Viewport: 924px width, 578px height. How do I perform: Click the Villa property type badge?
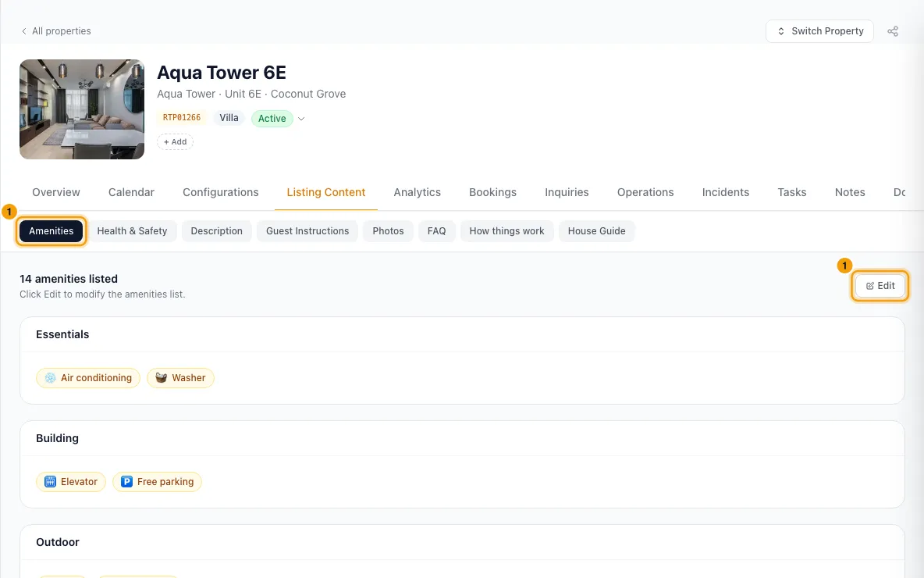[229, 118]
